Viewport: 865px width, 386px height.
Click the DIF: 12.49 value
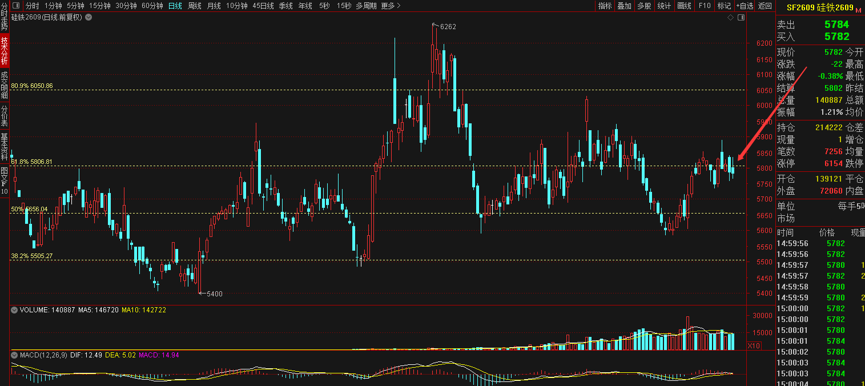[x=86, y=355]
